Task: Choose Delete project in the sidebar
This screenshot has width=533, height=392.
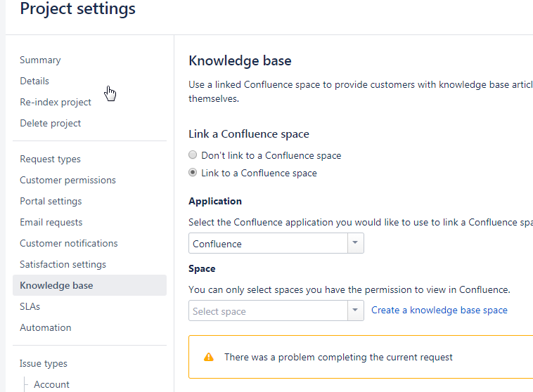Action: (x=51, y=123)
